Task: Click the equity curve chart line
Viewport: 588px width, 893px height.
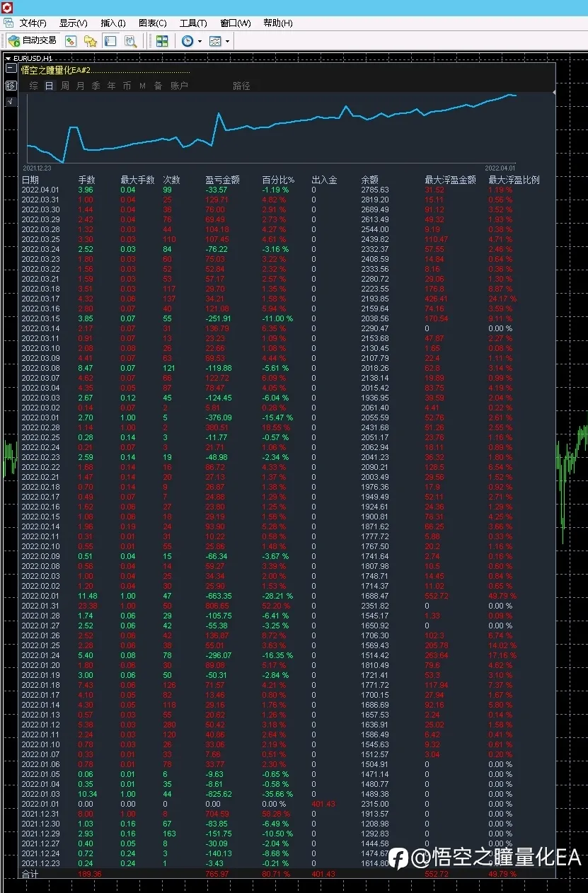Action: click(272, 127)
